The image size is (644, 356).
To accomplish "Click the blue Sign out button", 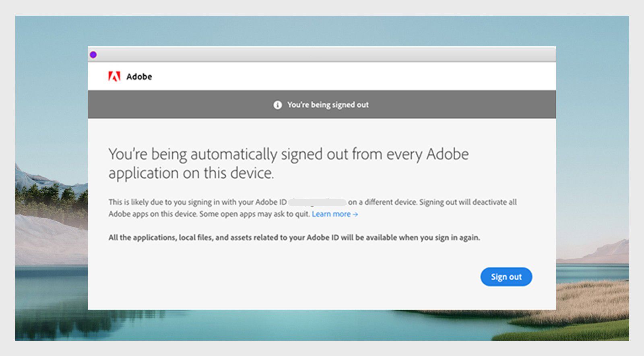I will pyautogui.click(x=506, y=277).
